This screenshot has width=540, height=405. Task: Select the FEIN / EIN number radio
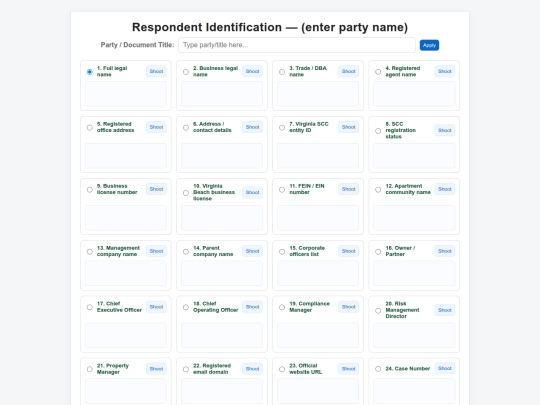[282, 189]
